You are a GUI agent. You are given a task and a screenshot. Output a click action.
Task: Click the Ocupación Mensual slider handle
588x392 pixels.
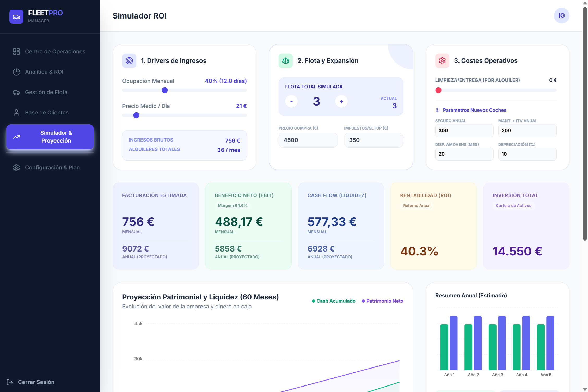point(165,90)
